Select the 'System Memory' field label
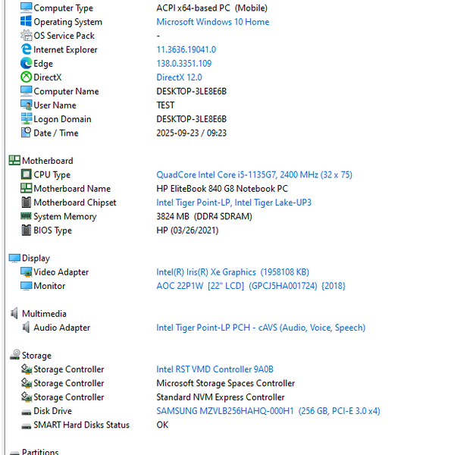This screenshot has height=455, width=476. 65,216
